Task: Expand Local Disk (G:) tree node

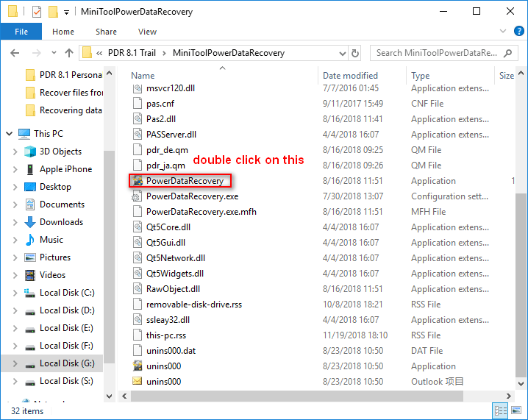Action: point(15,363)
